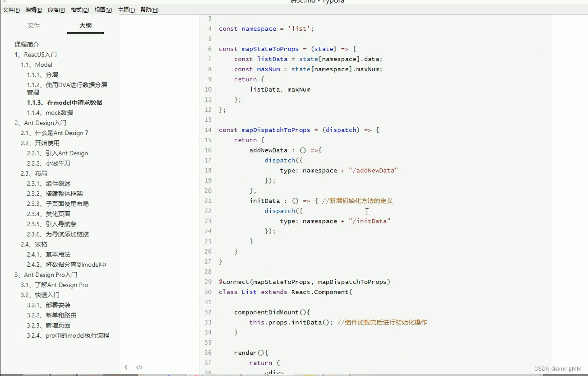Go to outline heading 1.1.4、mock数据

(50, 113)
